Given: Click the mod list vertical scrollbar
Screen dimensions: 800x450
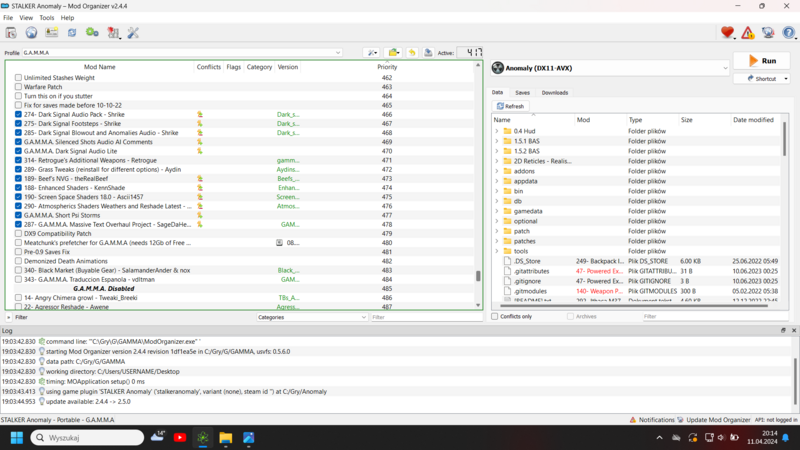Looking at the screenshot, I should [478, 180].
